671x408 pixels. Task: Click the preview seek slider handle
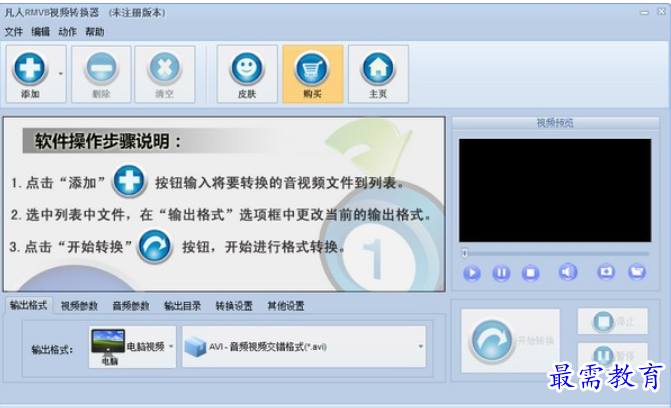point(465,253)
